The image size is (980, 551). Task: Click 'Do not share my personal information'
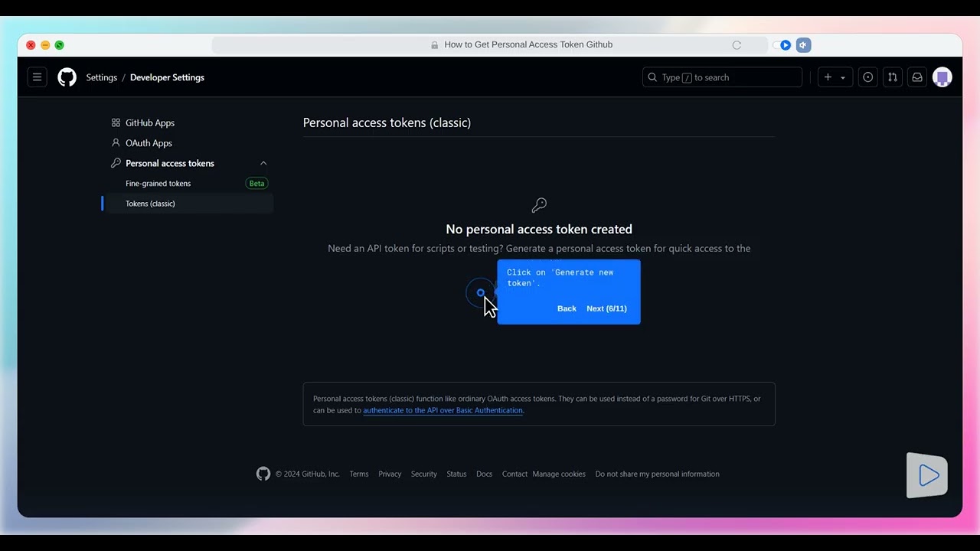coord(657,474)
